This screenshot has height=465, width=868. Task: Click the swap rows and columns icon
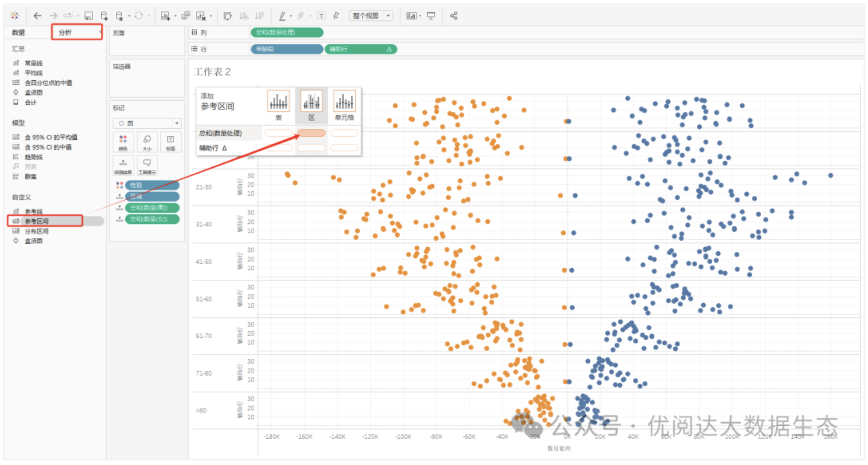[227, 16]
